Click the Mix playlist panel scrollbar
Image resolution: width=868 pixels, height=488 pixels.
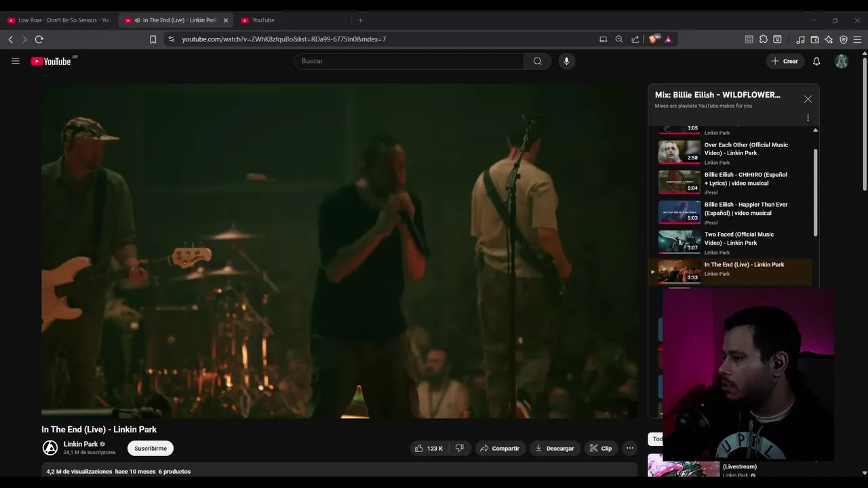815,193
